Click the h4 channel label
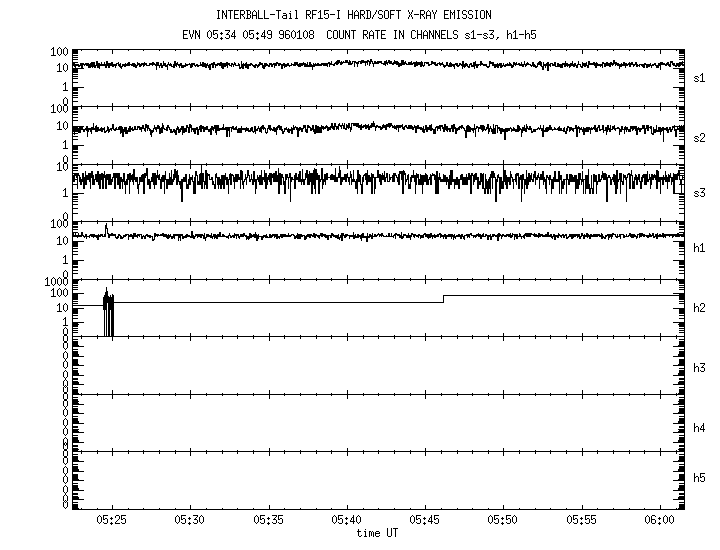This screenshot has height=550, width=720. pyautogui.click(x=700, y=428)
